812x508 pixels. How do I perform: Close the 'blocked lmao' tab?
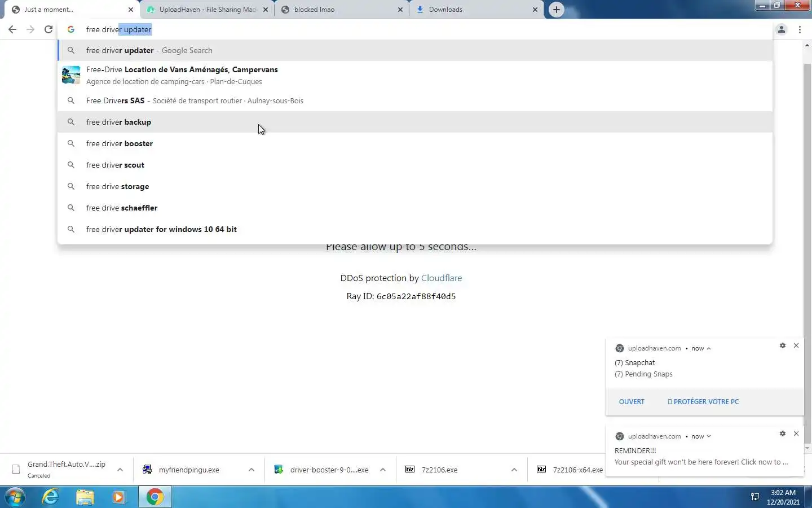click(400, 10)
